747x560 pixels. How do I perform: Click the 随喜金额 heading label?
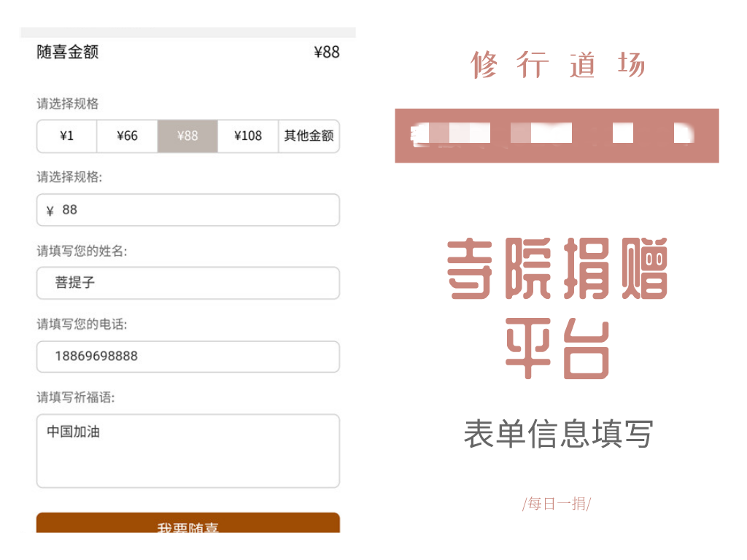pyautogui.click(x=68, y=52)
